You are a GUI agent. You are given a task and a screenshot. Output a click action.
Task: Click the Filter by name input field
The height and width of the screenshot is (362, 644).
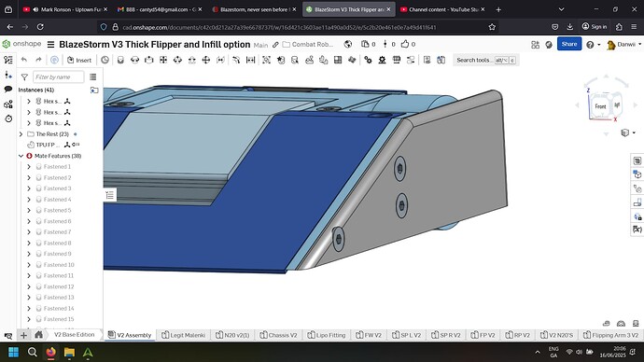58,77
